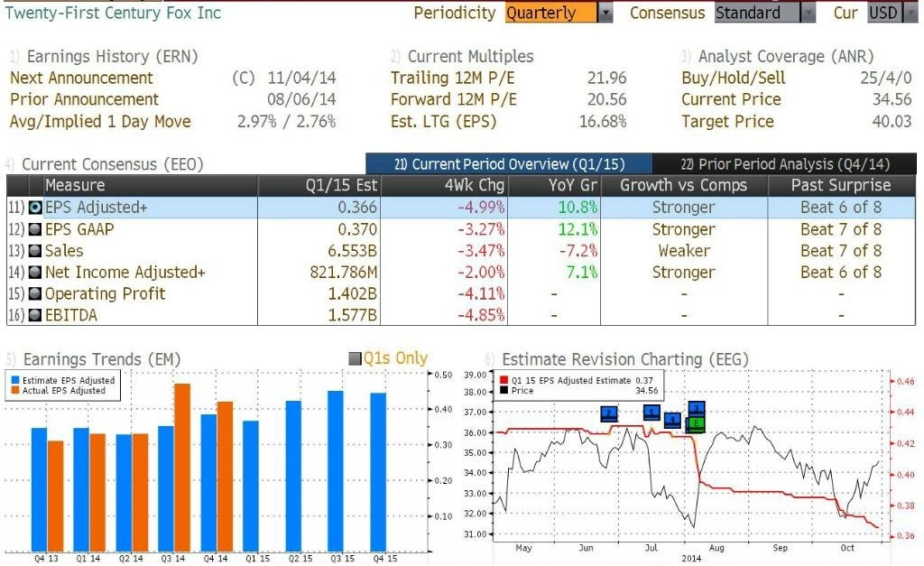The width and height of the screenshot is (924, 566).
Task: Click the Forward 12M P/E value 20.56
Action: 607,99
